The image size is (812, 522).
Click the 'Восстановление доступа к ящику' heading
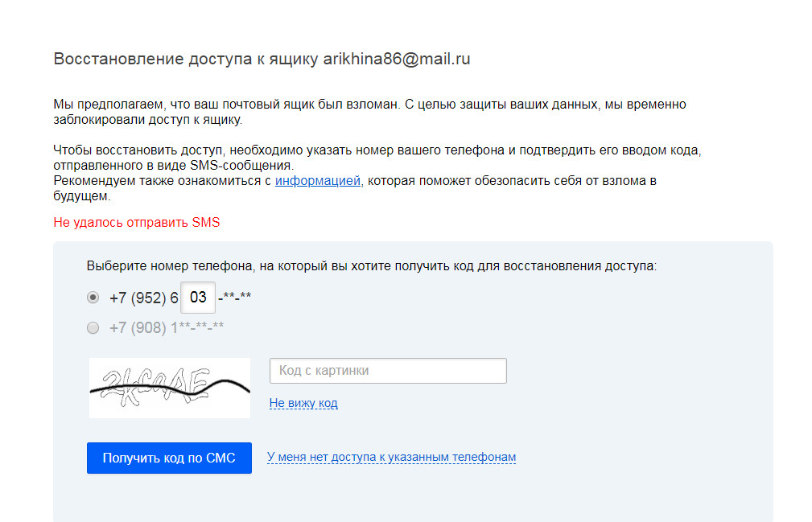262,59
